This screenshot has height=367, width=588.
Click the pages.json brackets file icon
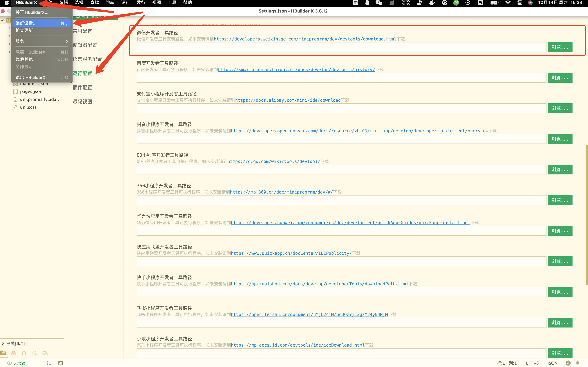tap(15, 92)
